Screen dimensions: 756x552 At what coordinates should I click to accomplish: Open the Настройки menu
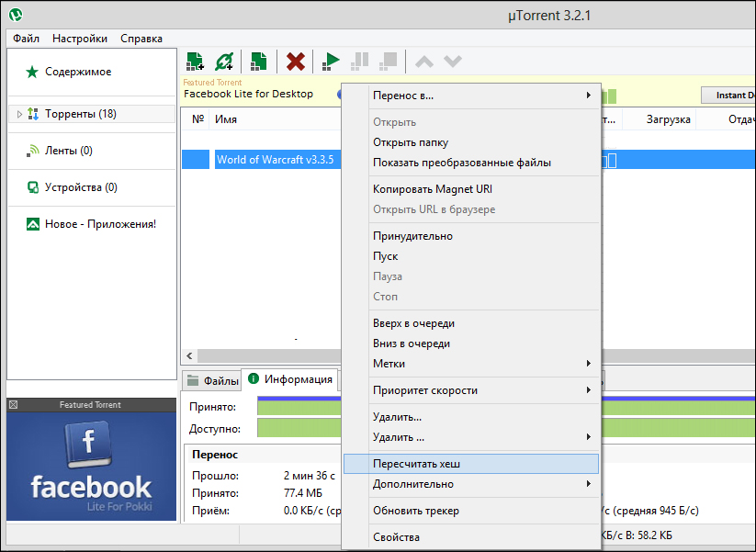coord(80,39)
